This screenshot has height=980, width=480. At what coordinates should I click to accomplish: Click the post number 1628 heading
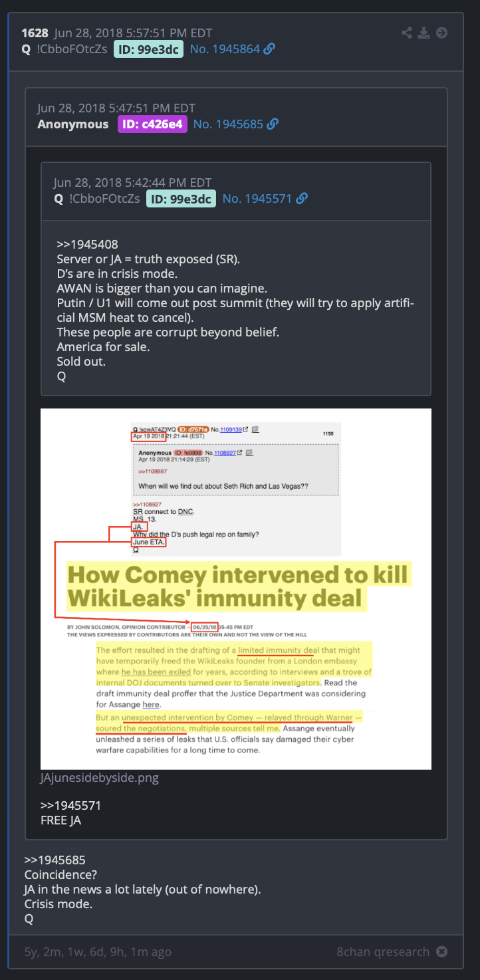[x=35, y=33]
